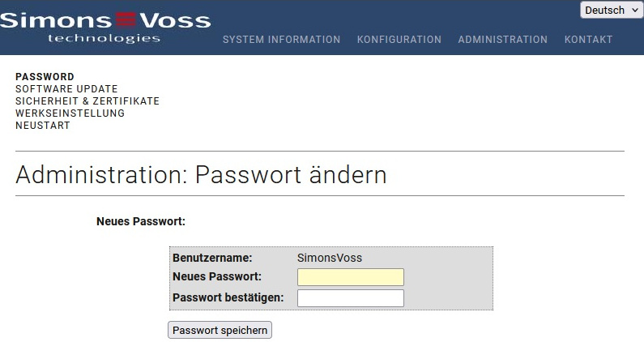Click the Neues Passwort heading above the form

[141, 220]
